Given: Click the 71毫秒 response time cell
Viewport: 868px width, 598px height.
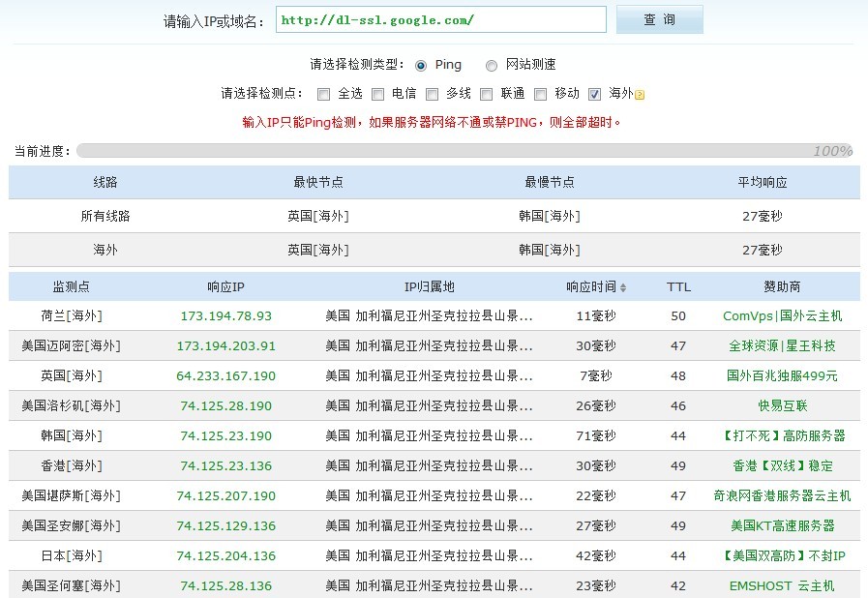Looking at the screenshot, I should [x=596, y=435].
